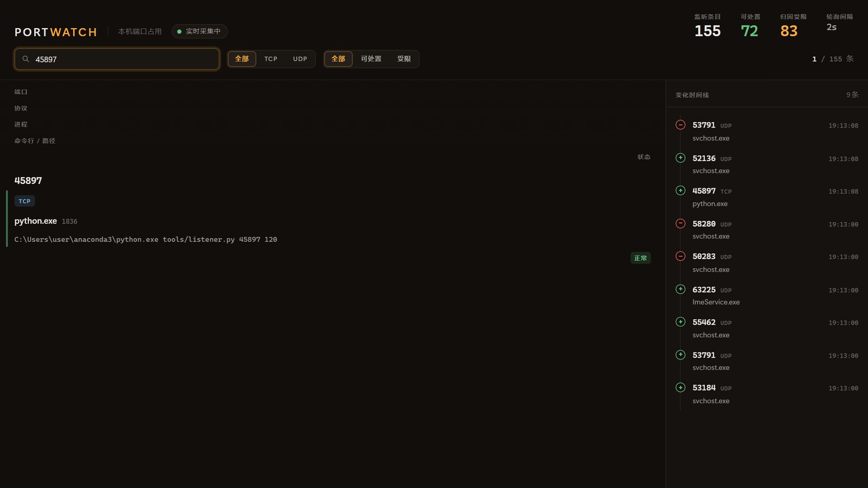Click the magnifier icon in the search box
The image size is (868, 488).
click(25, 59)
